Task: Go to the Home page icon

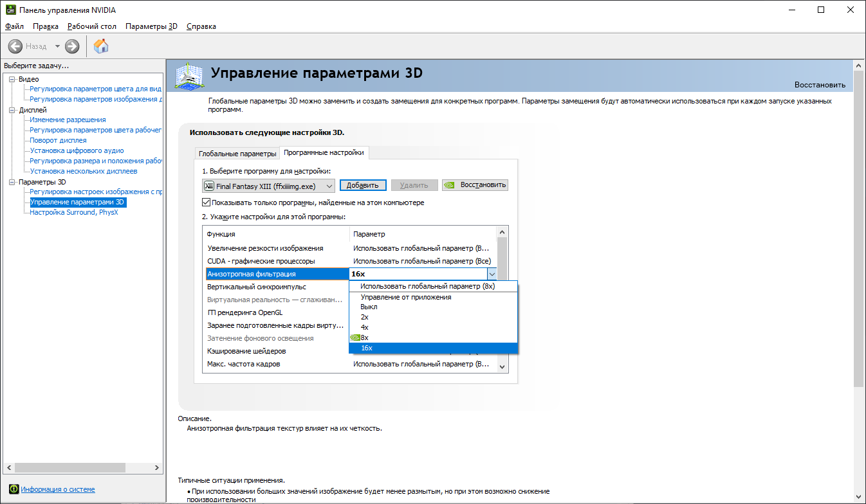Action: coord(101,46)
